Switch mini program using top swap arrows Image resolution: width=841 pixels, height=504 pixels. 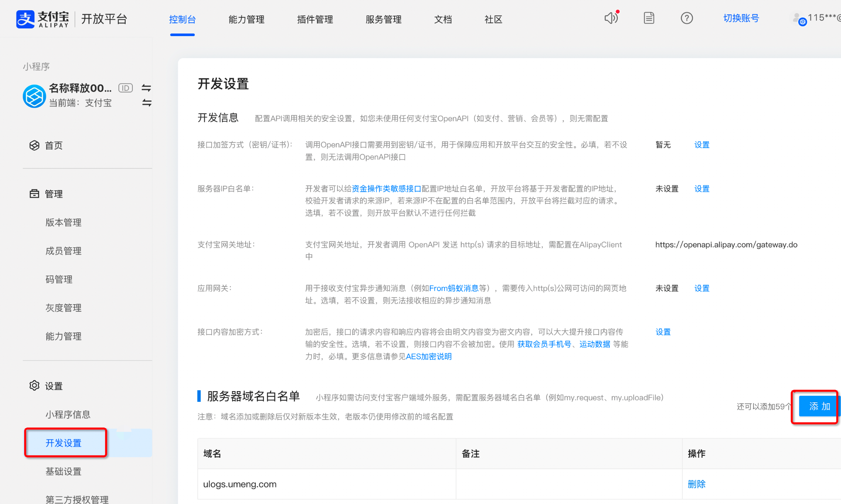tap(146, 88)
